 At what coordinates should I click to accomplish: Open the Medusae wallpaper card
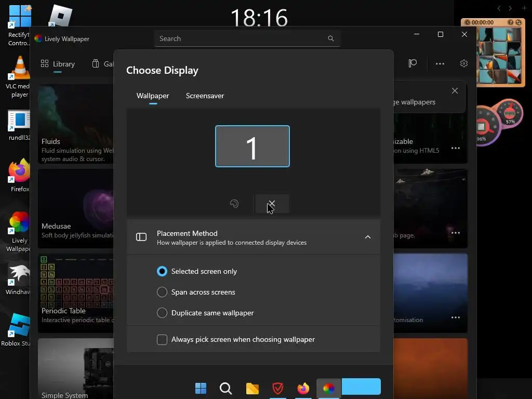76,209
